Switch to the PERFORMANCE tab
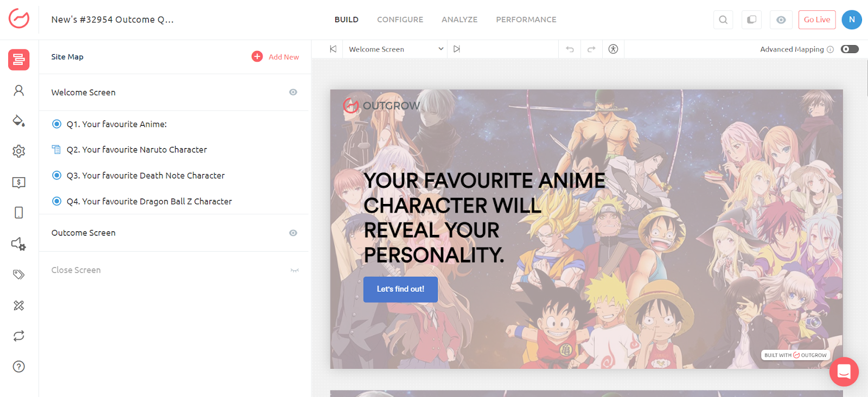Viewport: 868px width, 397px height. click(526, 20)
